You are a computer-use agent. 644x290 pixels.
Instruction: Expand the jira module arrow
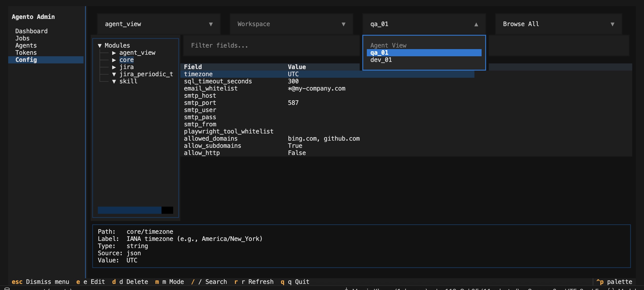[114, 67]
